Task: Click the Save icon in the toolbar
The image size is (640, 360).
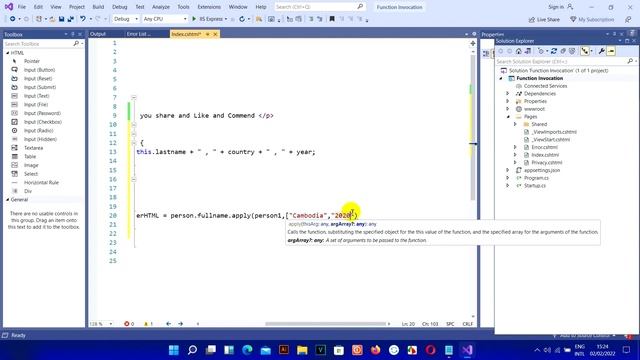Action: coord(62,19)
